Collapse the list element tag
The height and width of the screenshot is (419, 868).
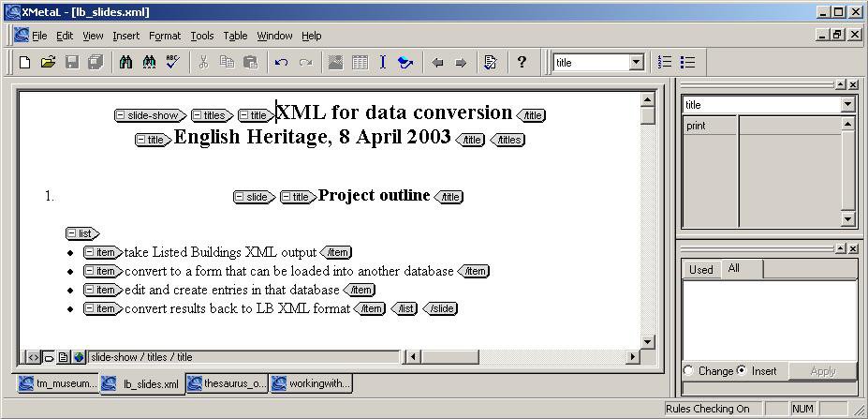tap(72, 233)
